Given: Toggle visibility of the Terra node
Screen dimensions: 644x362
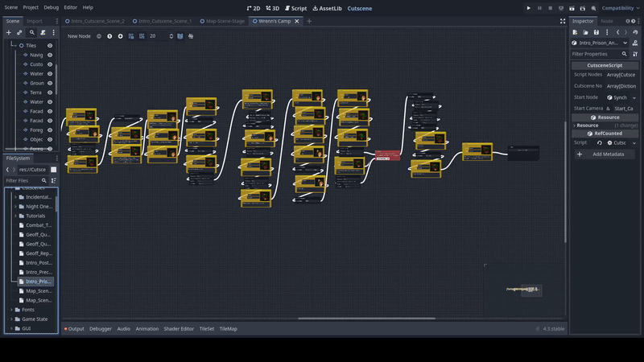Looking at the screenshot, I should pos(50,93).
